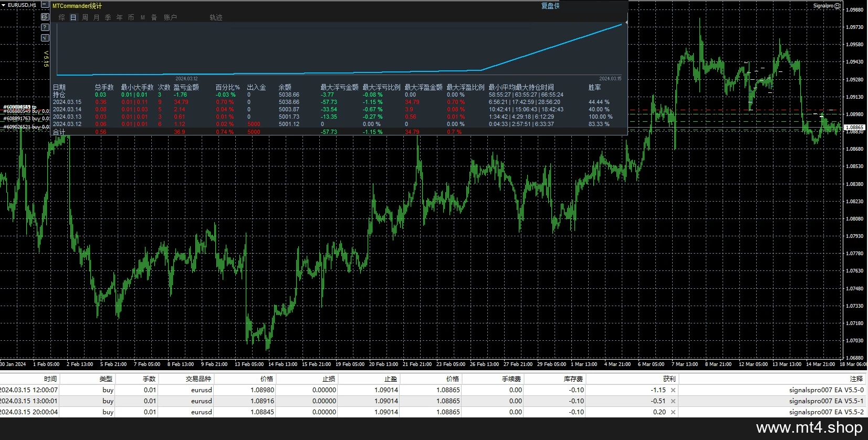Image resolution: width=868 pixels, height=440 pixels.
Task: Click the 胜率 win rate column header
Action: coord(594,87)
